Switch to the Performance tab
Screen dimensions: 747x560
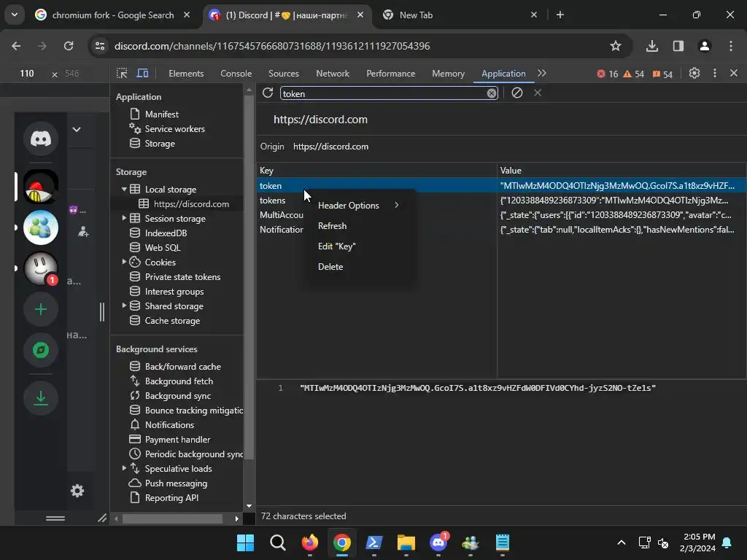point(391,74)
